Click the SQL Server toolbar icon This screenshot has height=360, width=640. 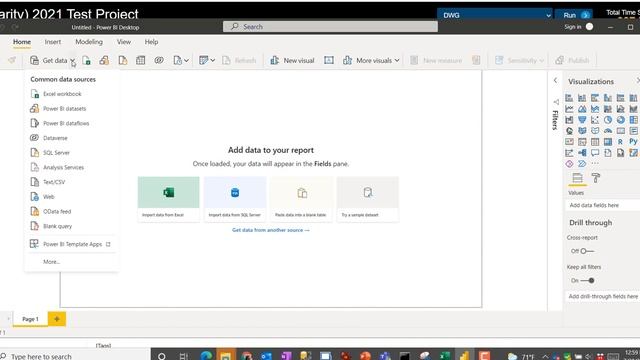tap(122, 60)
